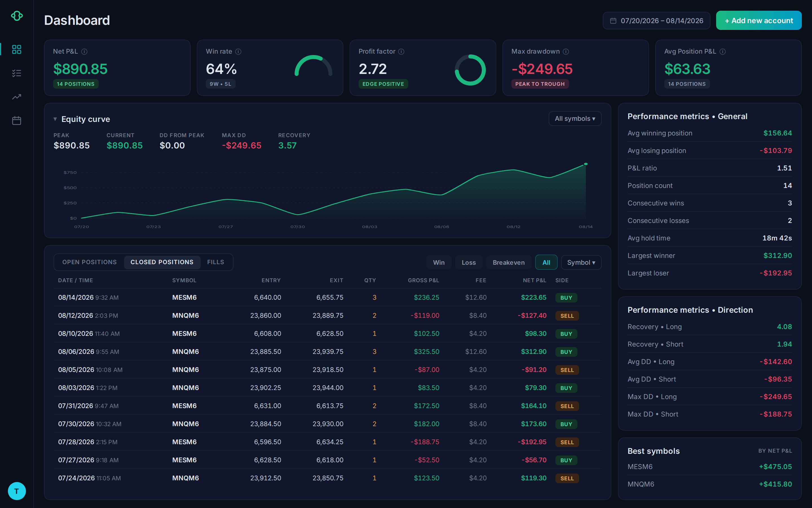Open the calendar icon in sidebar

pyautogui.click(x=16, y=120)
